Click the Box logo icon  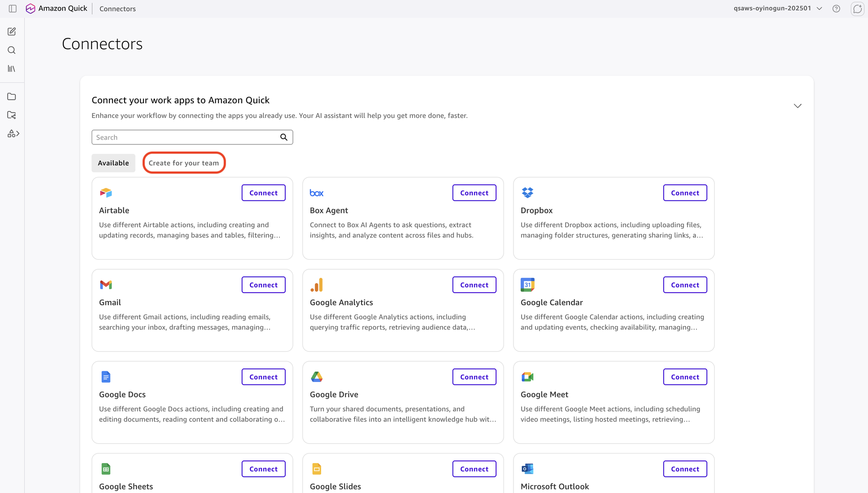click(317, 193)
